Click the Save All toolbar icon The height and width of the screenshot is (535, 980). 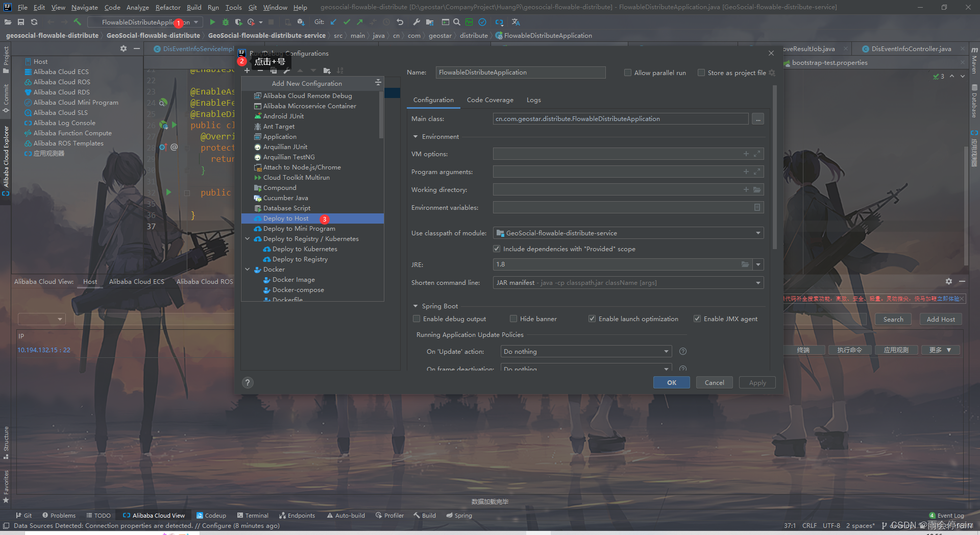pos(21,22)
